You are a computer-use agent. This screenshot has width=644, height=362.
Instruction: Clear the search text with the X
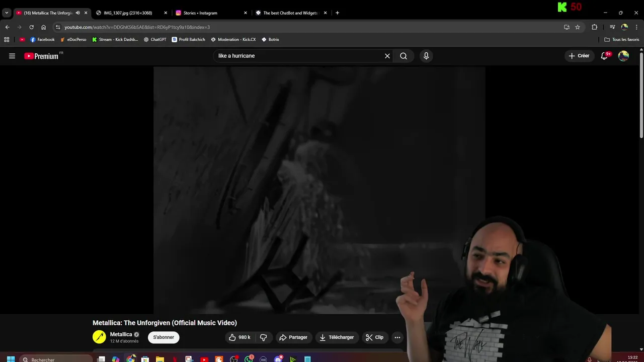(387, 56)
